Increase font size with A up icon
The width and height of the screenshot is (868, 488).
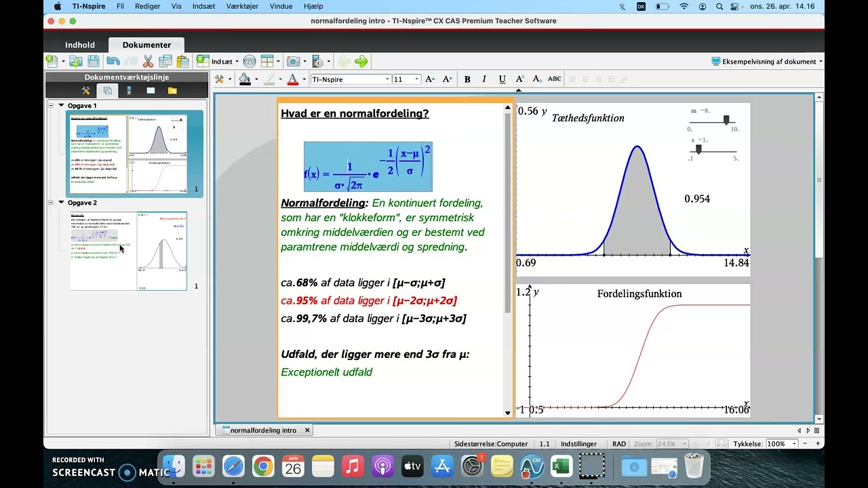coord(429,79)
